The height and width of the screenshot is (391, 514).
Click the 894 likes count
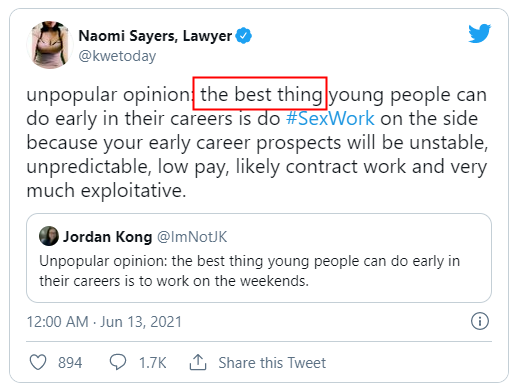[x=70, y=363]
